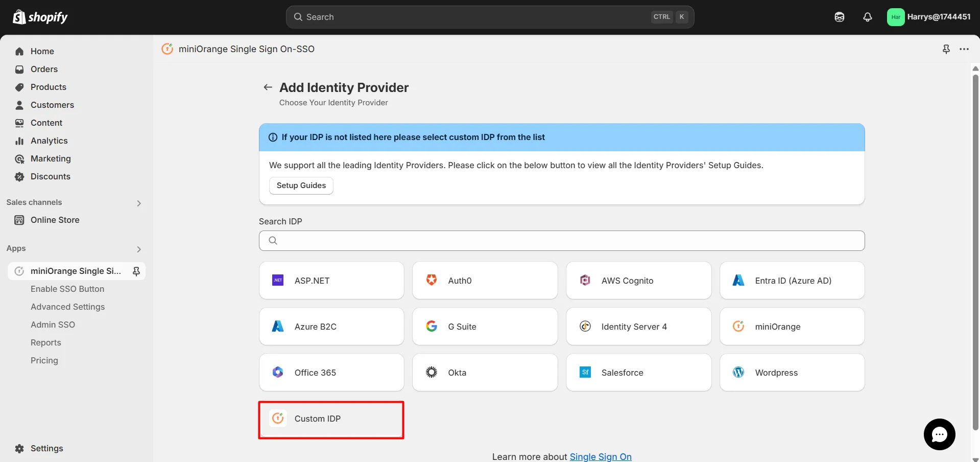980x462 pixels.
Task: Expand the Sales channels section
Action: pos(139,203)
